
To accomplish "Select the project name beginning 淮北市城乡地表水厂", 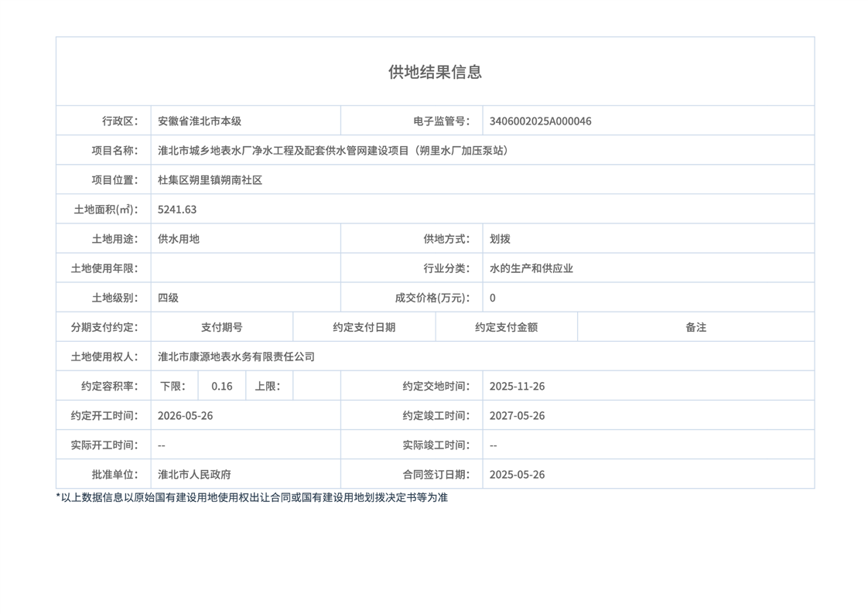I will pos(333,151).
